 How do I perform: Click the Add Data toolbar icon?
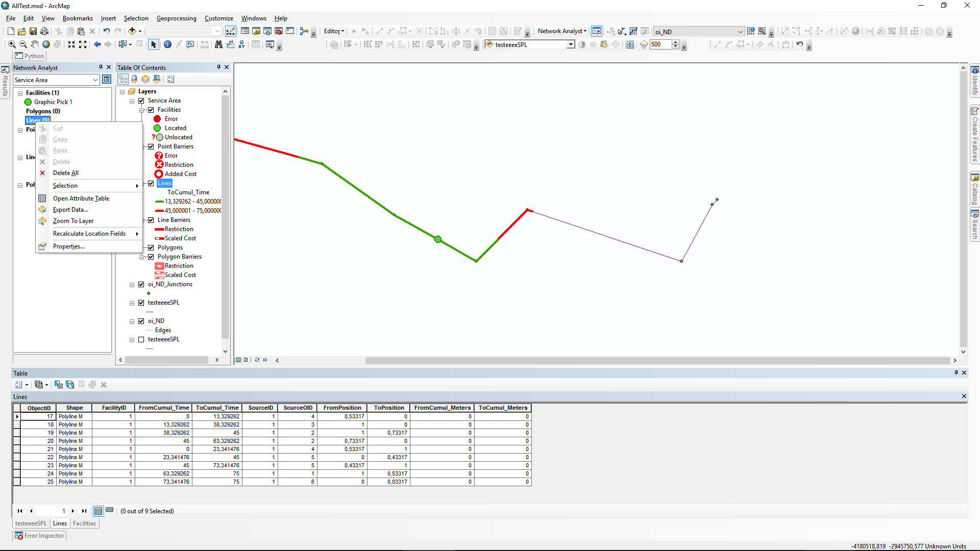point(132,31)
